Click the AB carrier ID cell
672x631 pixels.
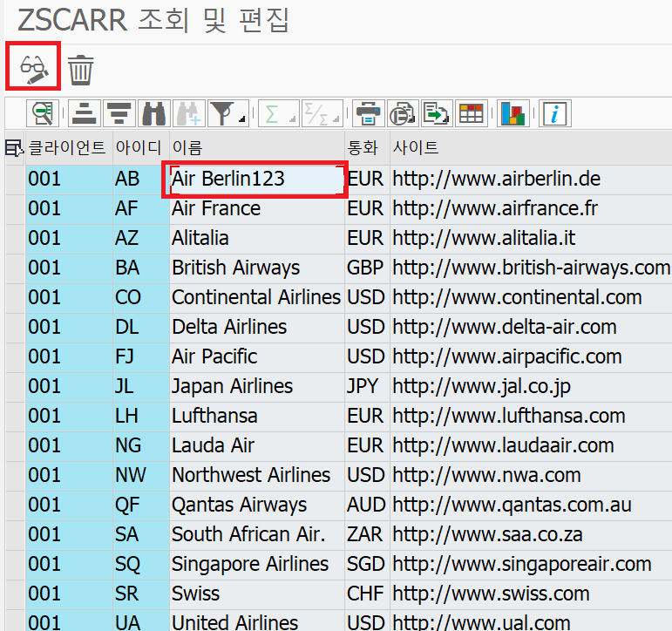pyautogui.click(x=141, y=180)
